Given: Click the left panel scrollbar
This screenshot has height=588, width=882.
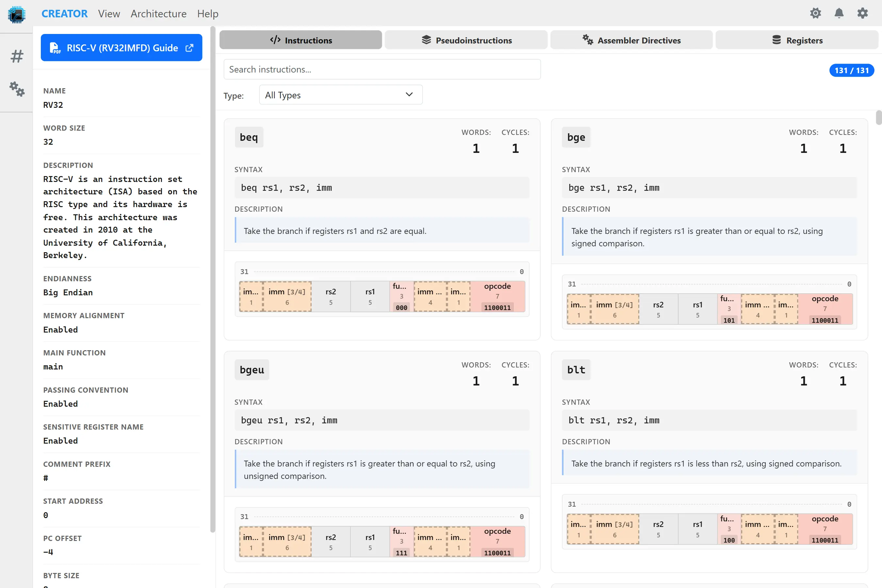Looking at the screenshot, I should [213, 279].
